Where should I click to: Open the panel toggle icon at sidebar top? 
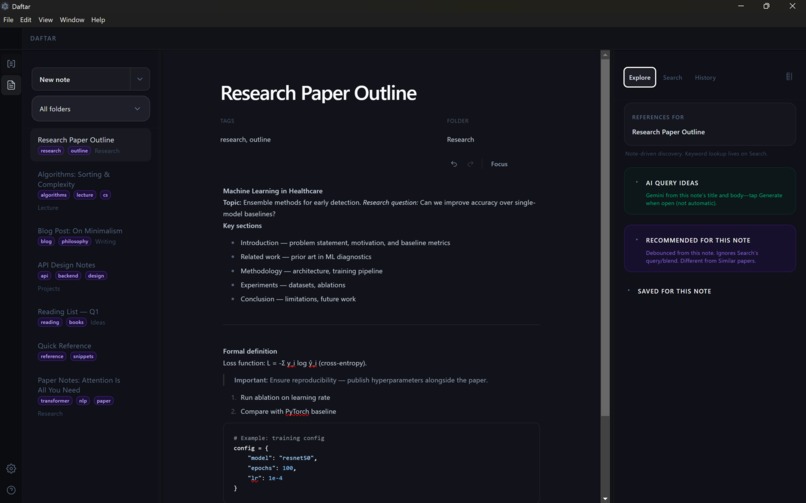point(11,64)
